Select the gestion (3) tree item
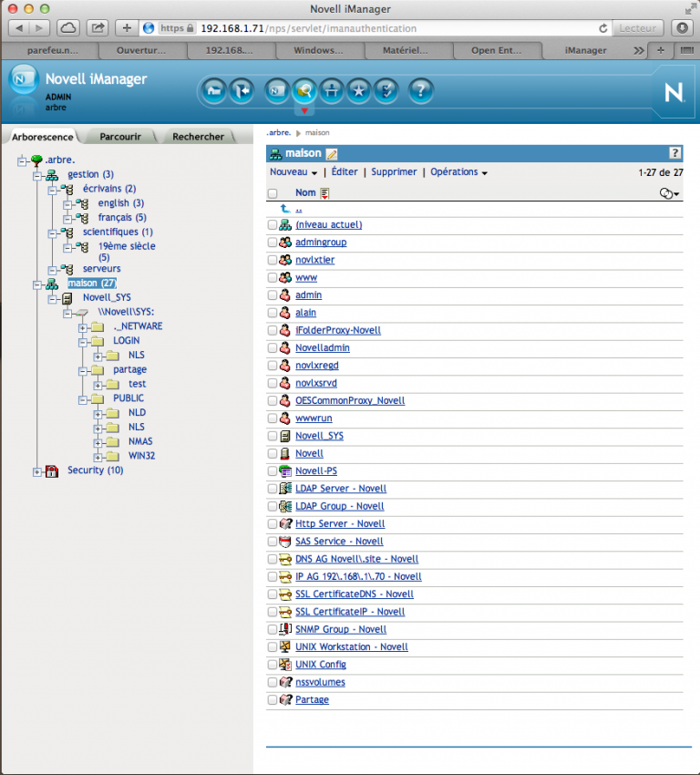 [90, 174]
